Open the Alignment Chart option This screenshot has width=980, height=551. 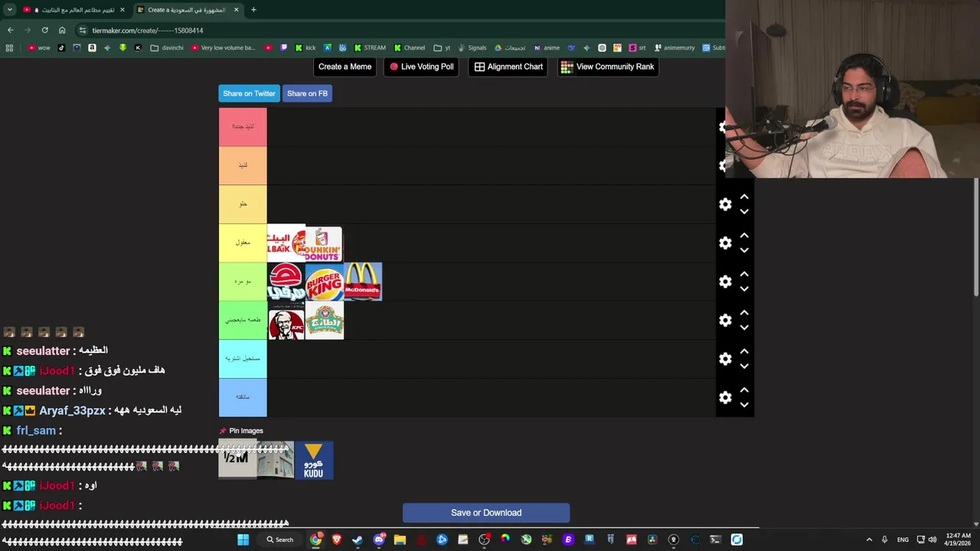508,67
